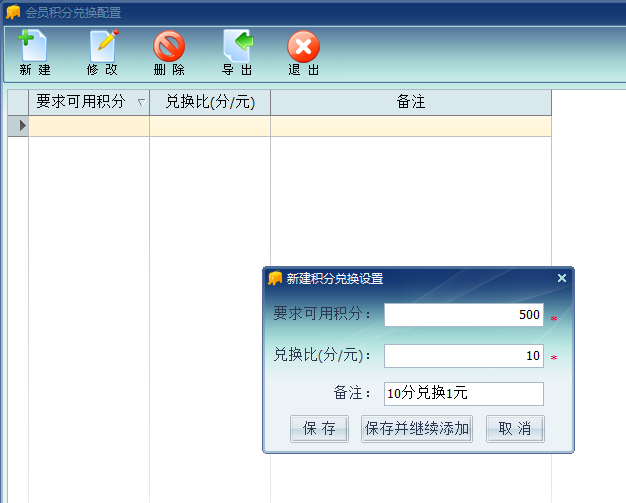Viewport: 626px width, 503px height.
Task: Click the 要求可用积分 column header text
Action: [81, 102]
